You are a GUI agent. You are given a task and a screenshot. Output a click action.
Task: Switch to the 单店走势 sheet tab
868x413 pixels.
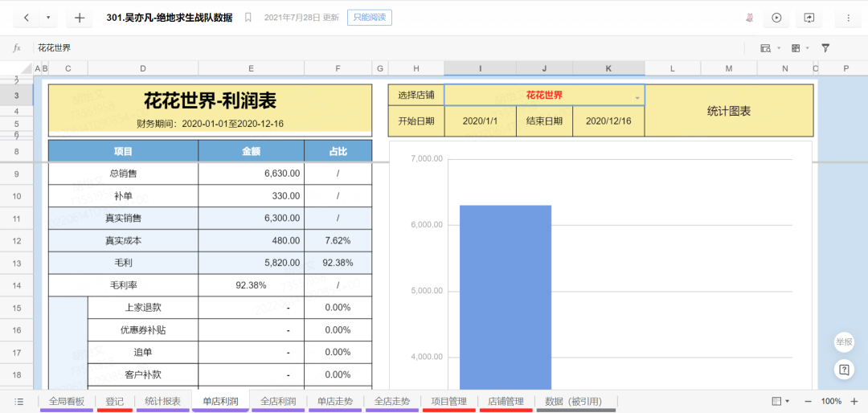[x=335, y=402]
